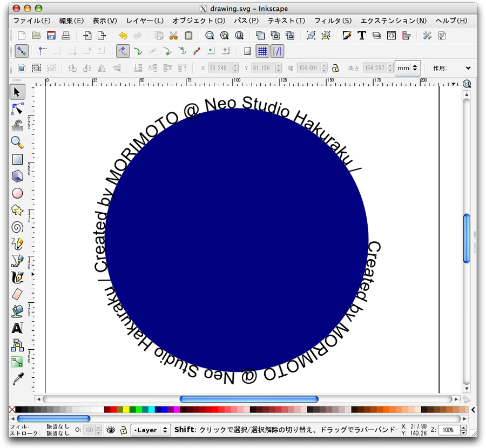
Task: Create a new document
Action: (22, 35)
